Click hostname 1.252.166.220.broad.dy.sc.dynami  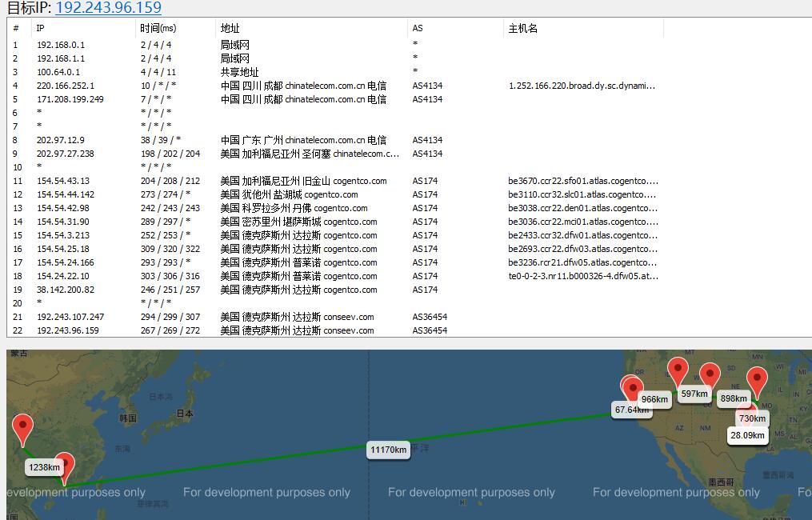pos(582,86)
